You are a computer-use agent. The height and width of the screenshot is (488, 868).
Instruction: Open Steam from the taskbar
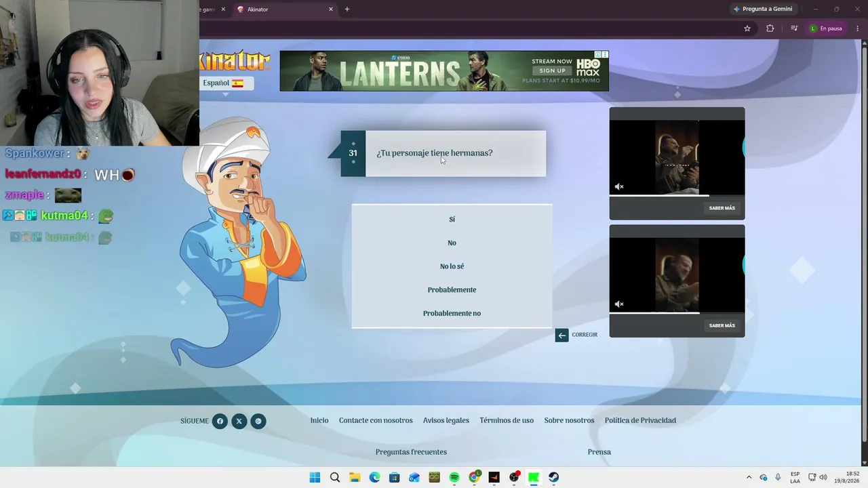(x=554, y=477)
